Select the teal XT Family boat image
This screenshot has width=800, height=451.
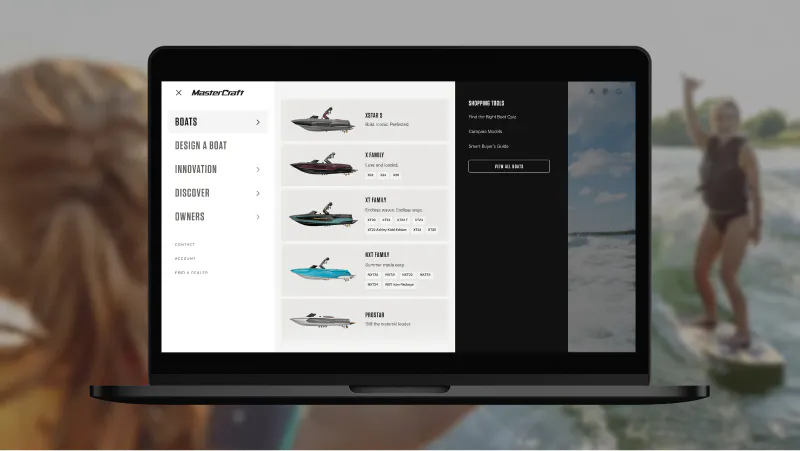pyautogui.click(x=323, y=215)
